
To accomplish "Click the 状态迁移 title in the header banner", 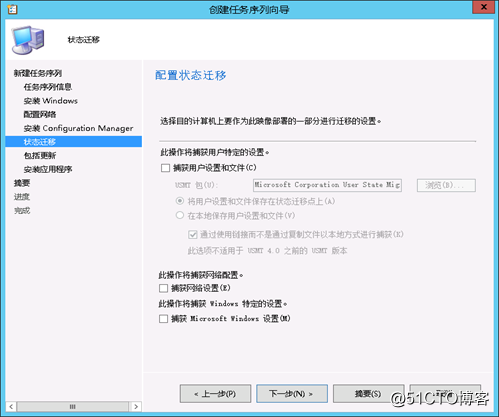I will tap(84, 40).
